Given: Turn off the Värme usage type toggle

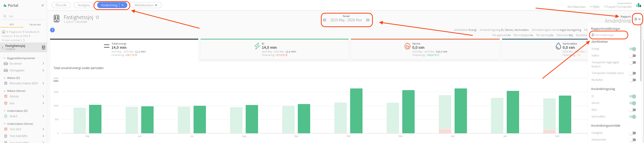Looking at the screenshot, I should (633, 103).
